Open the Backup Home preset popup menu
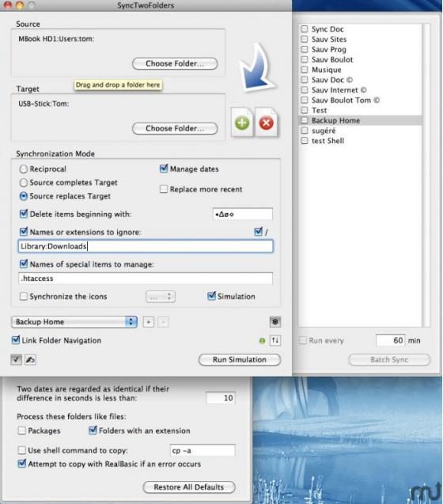 click(74, 322)
